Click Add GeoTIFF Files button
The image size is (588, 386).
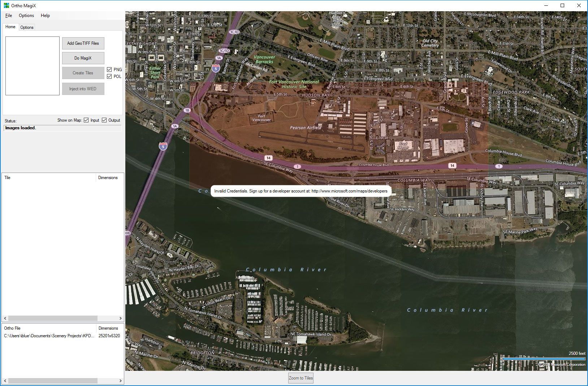(x=83, y=43)
